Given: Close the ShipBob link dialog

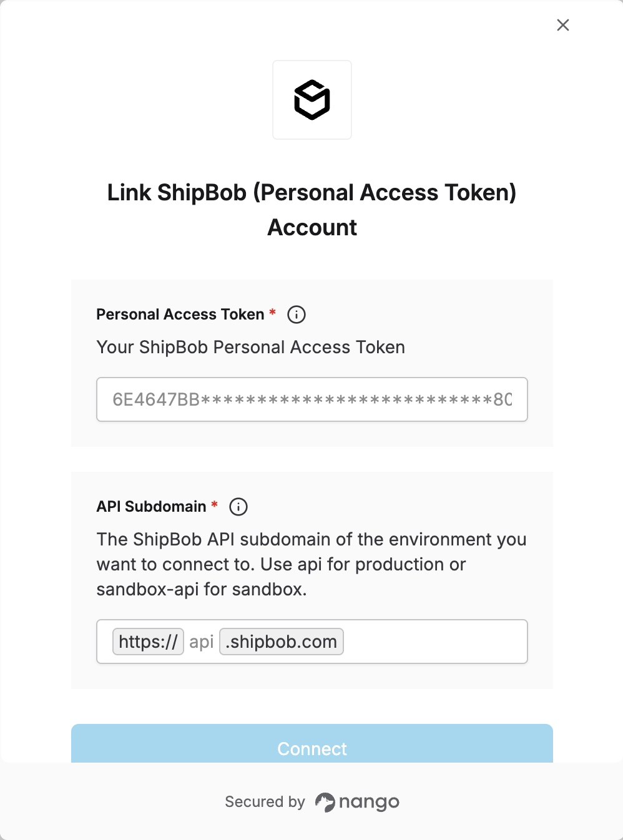Looking at the screenshot, I should [563, 25].
